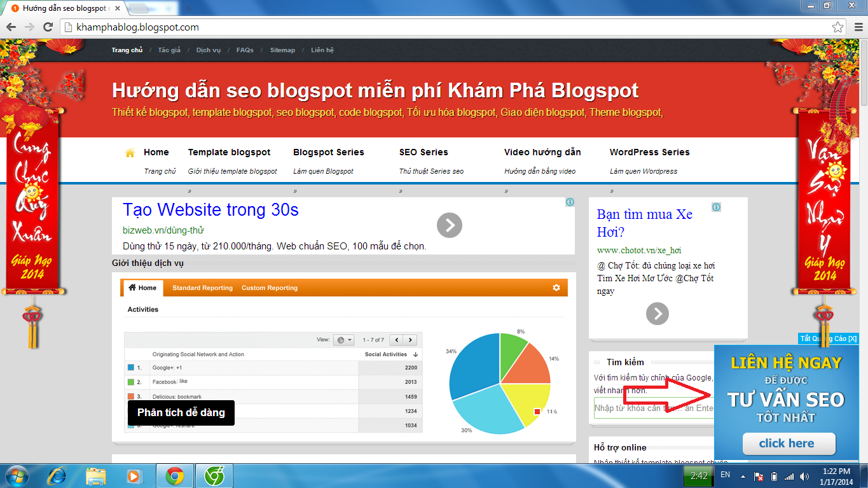Click blog title Khám Phá Blogspot
Viewport: 868px width, 488px height.
pyautogui.click(x=375, y=90)
